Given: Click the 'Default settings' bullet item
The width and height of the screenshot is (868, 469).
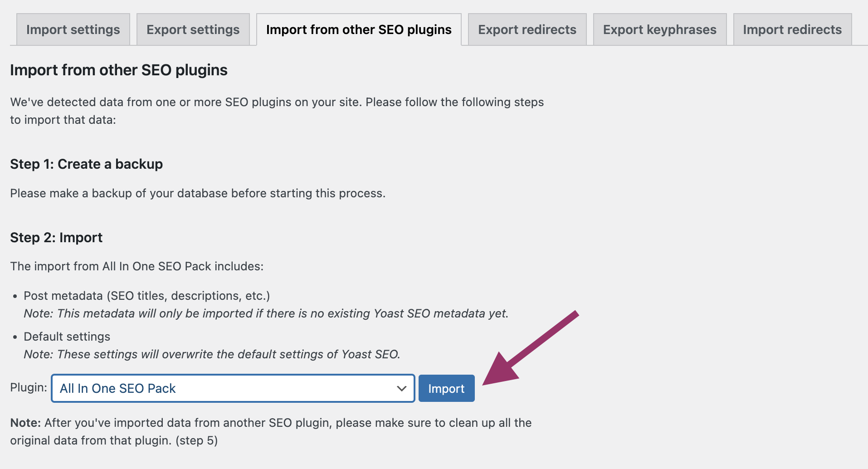Looking at the screenshot, I should [67, 337].
